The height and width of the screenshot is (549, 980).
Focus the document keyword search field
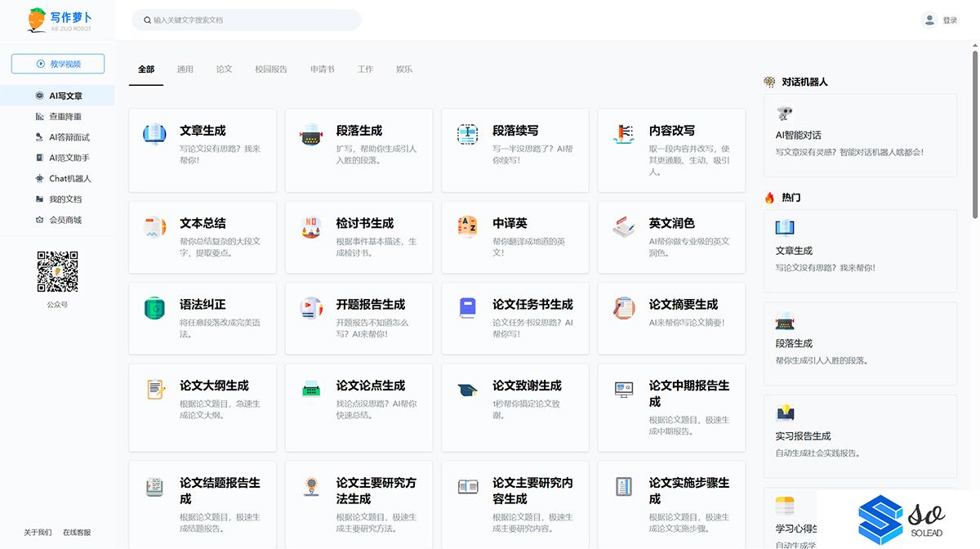coord(247,20)
